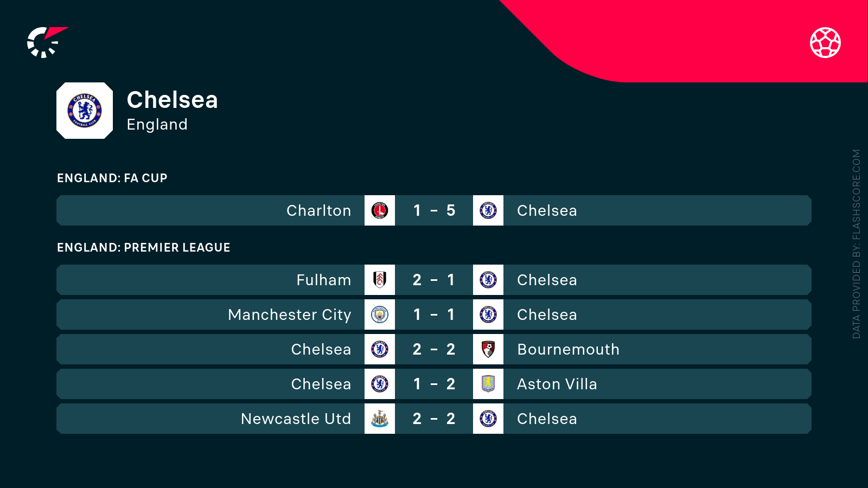The width and height of the screenshot is (868, 488).
Task: Click the Chelsea team title
Action: pyautogui.click(x=172, y=100)
